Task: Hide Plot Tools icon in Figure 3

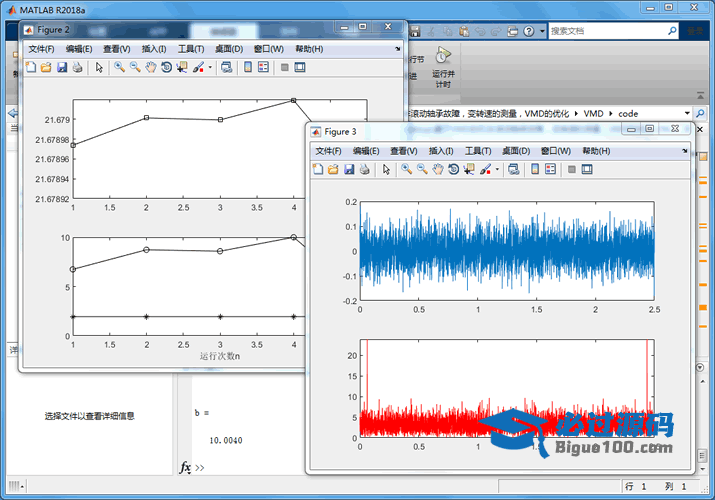Action: click(571, 170)
